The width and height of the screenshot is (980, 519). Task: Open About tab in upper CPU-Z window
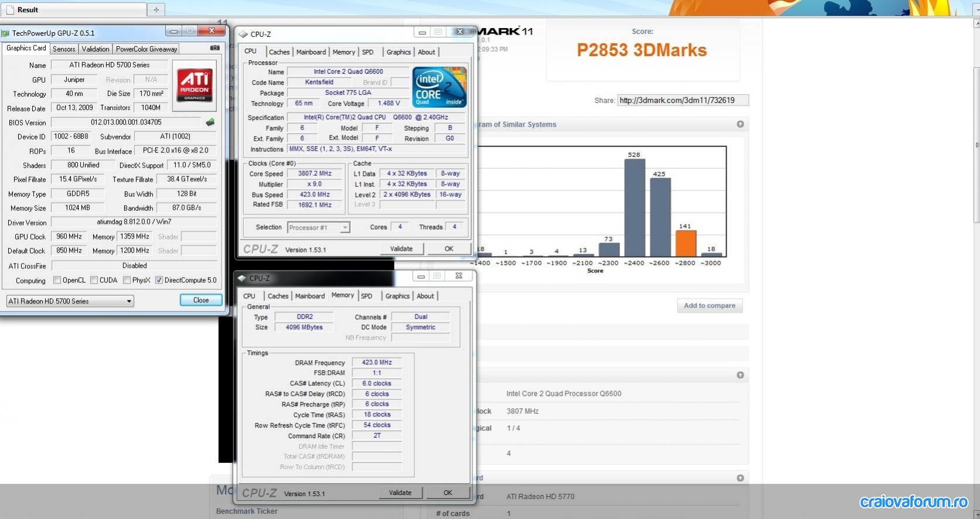pyautogui.click(x=426, y=52)
